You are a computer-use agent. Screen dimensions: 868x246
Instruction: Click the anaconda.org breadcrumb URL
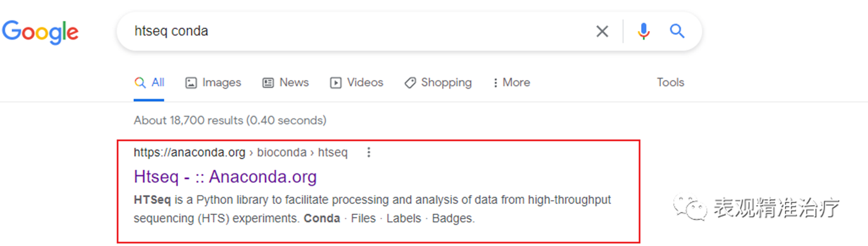241,152
